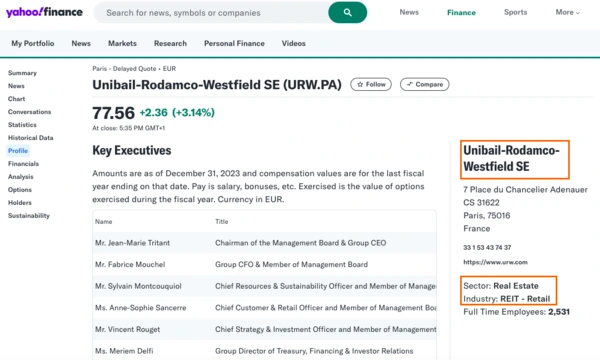The height and width of the screenshot is (360, 600).
Task: Click the (+3.14%) percent change
Action: [x=193, y=112]
